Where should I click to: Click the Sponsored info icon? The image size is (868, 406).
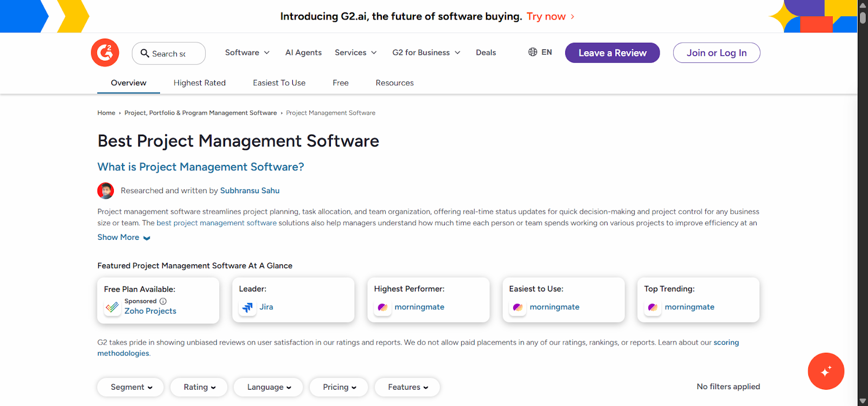(163, 301)
